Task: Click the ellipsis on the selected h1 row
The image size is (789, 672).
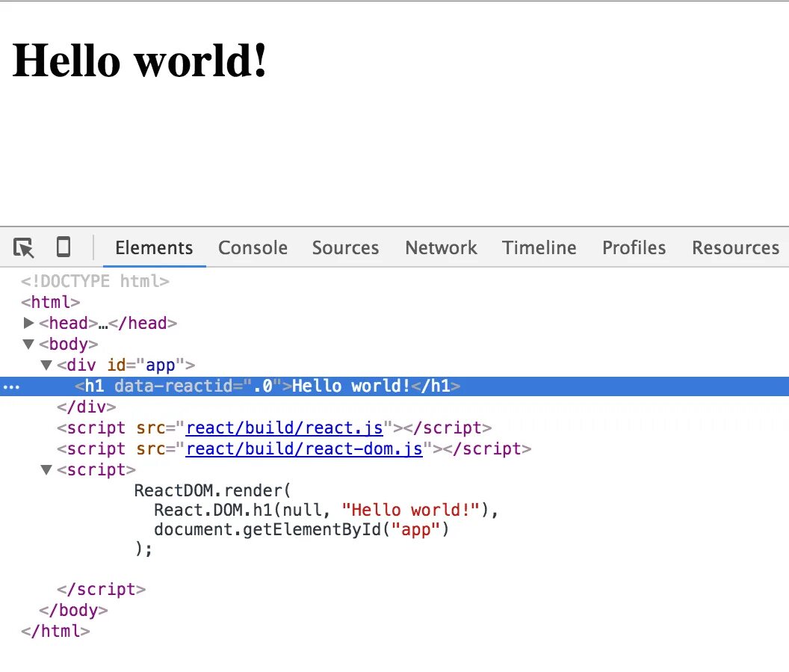Action: (x=11, y=387)
